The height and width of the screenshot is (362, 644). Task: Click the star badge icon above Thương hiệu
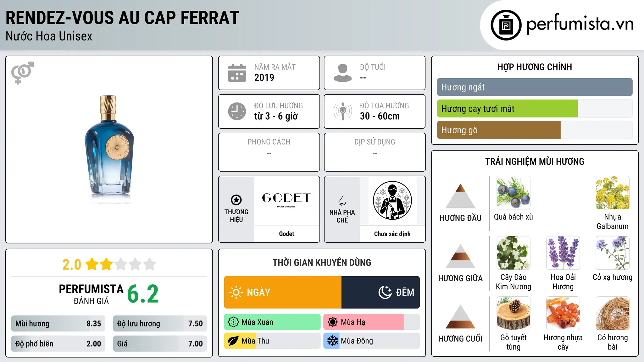coord(236,200)
